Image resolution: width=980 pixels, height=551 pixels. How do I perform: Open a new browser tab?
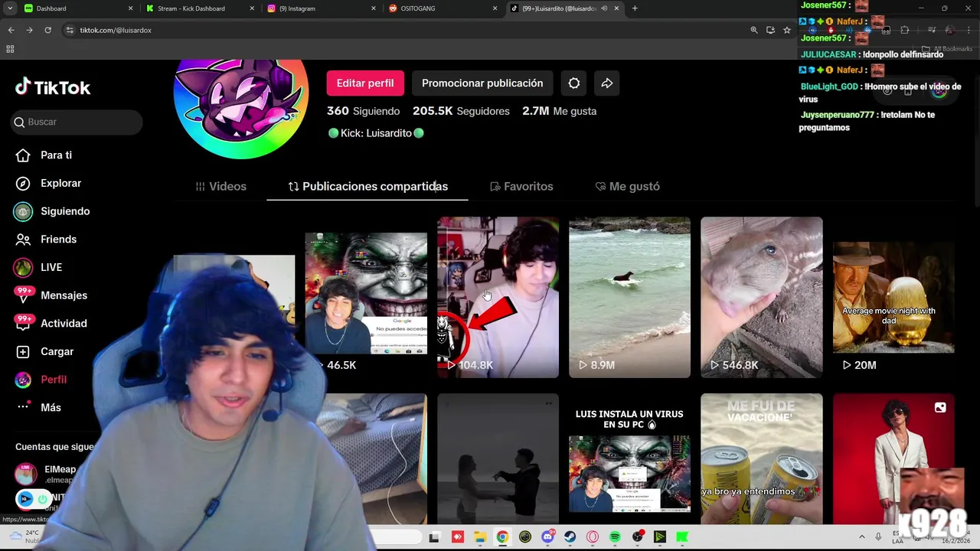(x=635, y=8)
